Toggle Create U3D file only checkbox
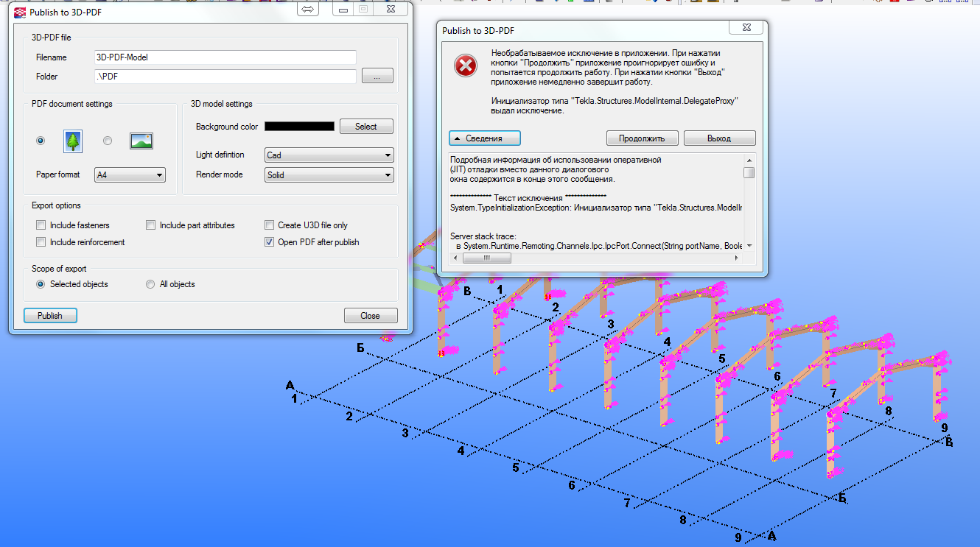The height and width of the screenshot is (547, 980). (x=270, y=225)
